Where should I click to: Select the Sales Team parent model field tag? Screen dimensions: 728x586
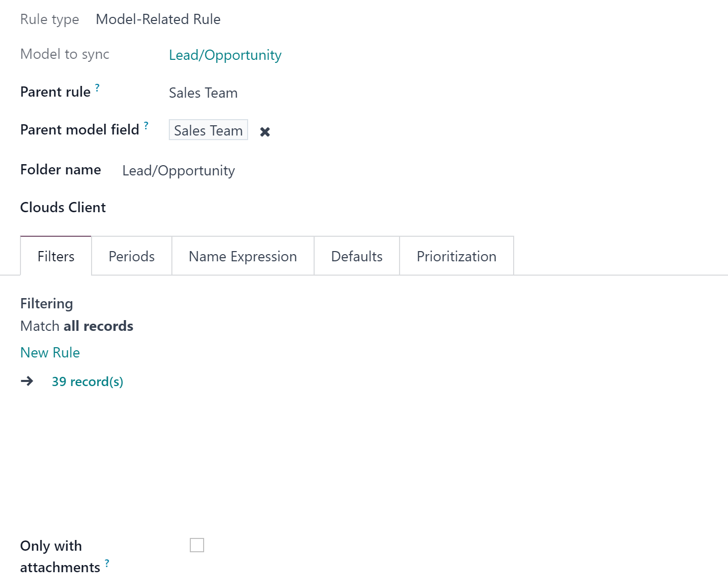click(x=208, y=130)
